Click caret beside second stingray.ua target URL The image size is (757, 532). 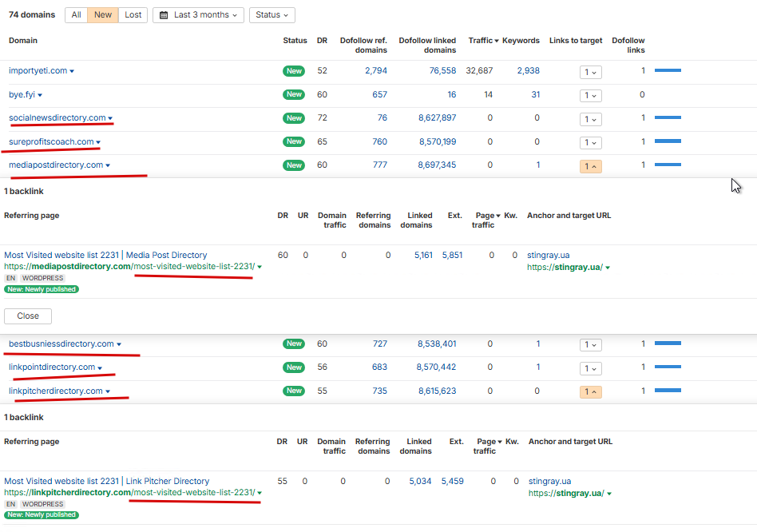pyautogui.click(x=609, y=494)
